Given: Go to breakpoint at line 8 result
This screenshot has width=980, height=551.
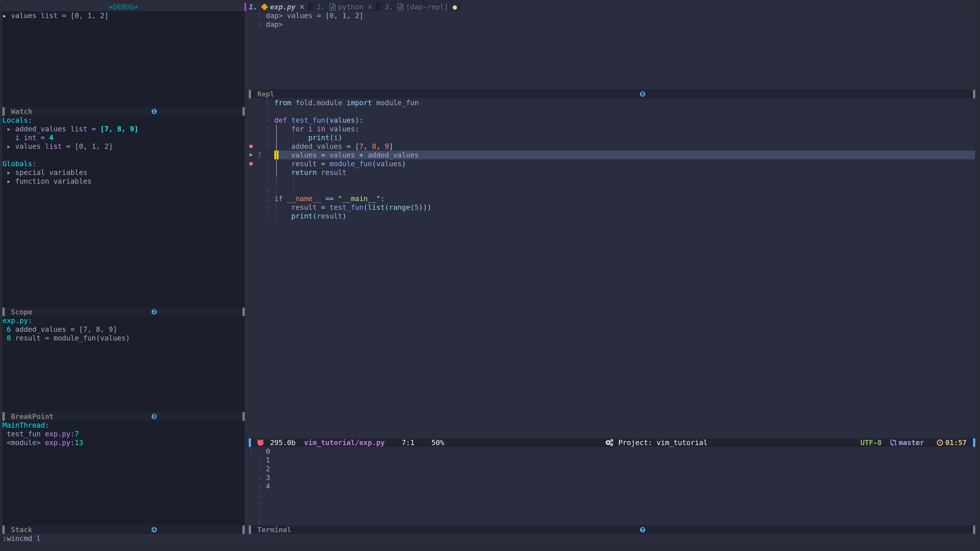Looking at the screenshot, I should pyautogui.click(x=68, y=338).
